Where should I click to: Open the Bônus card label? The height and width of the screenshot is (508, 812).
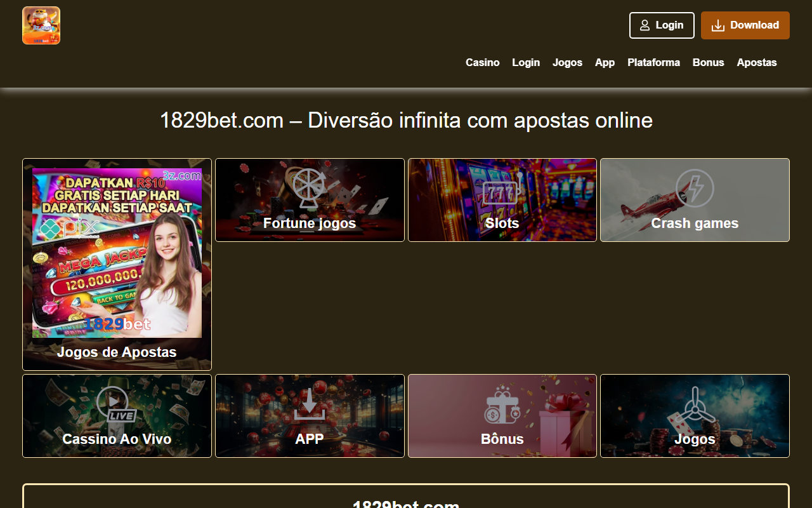(x=502, y=439)
